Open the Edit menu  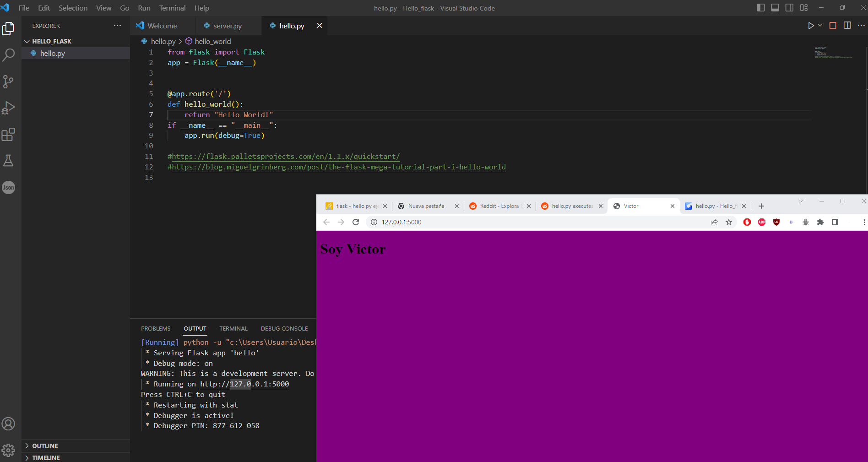point(44,8)
